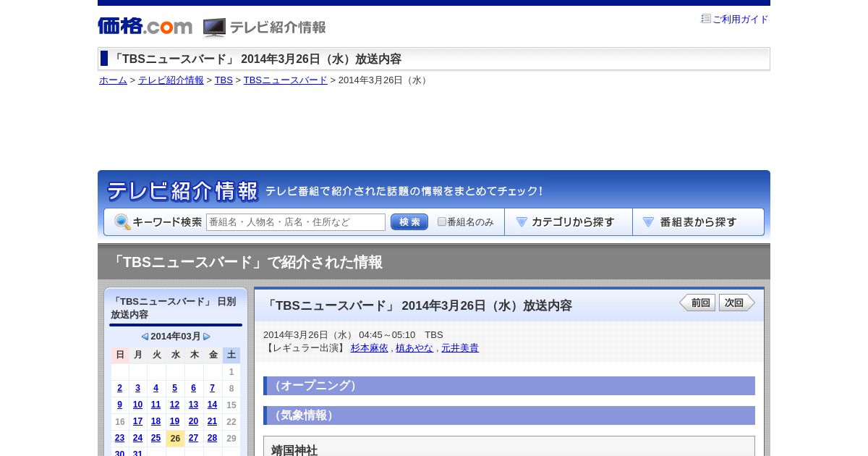Select calendar date 23
This screenshot has height=456, width=868.
(120, 438)
